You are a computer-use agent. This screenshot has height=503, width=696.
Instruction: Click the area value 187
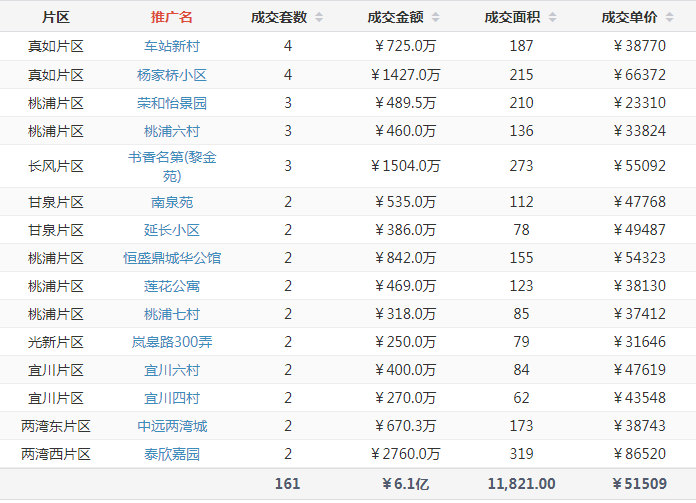coord(521,46)
